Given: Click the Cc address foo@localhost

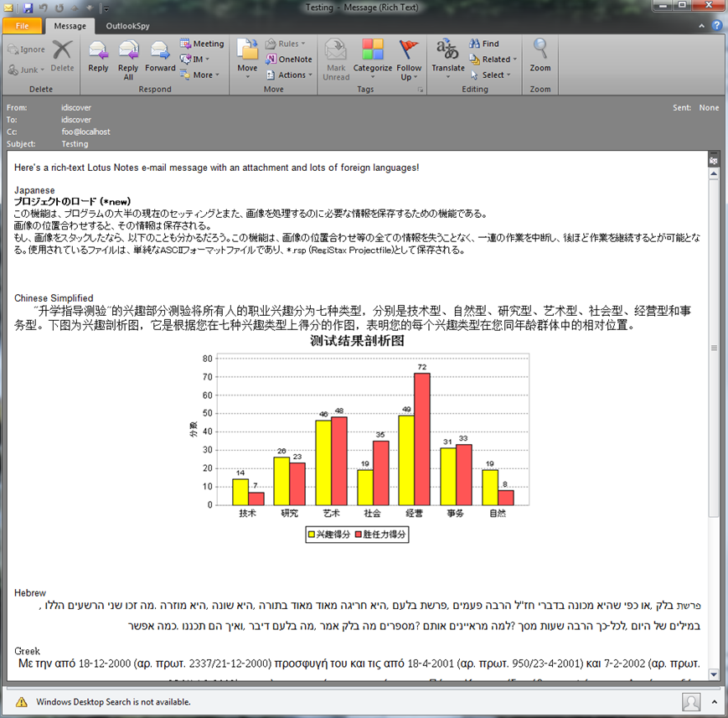Looking at the screenshot, I should tap(86, 132).
